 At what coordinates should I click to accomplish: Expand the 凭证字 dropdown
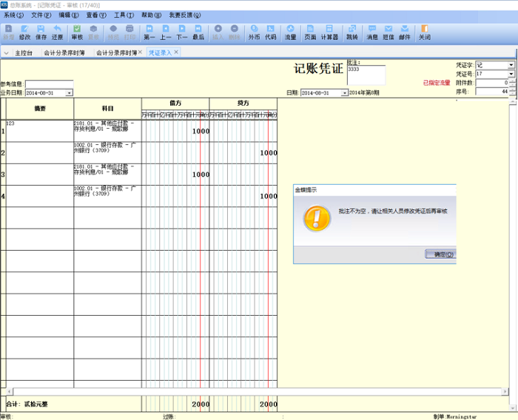point(511,65)
